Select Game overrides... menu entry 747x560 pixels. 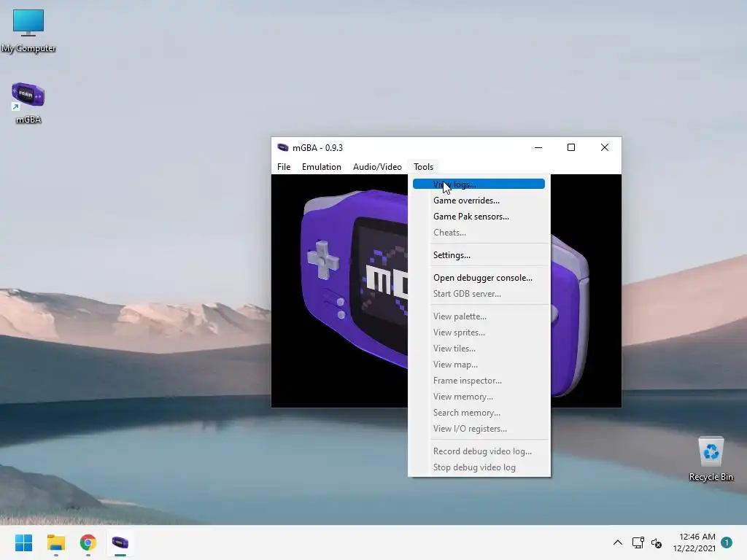point(479,201)
